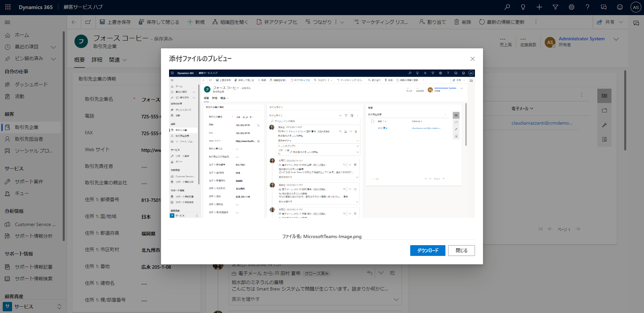Click reply arrow on timeline email
The width and height of the screenshot is (644, 313).
pos(370,273)
